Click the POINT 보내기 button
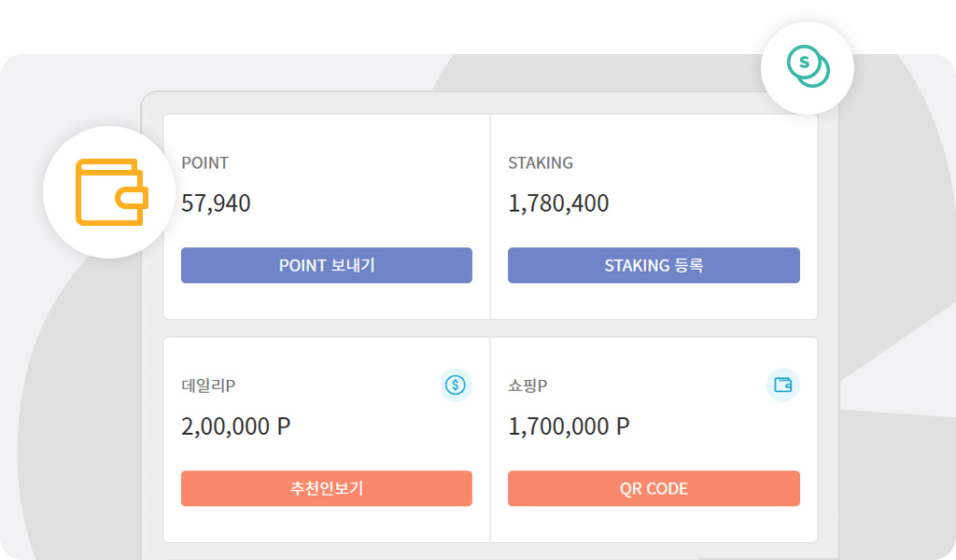Viewport: 956px width, 560px height. tap(326, 265)
